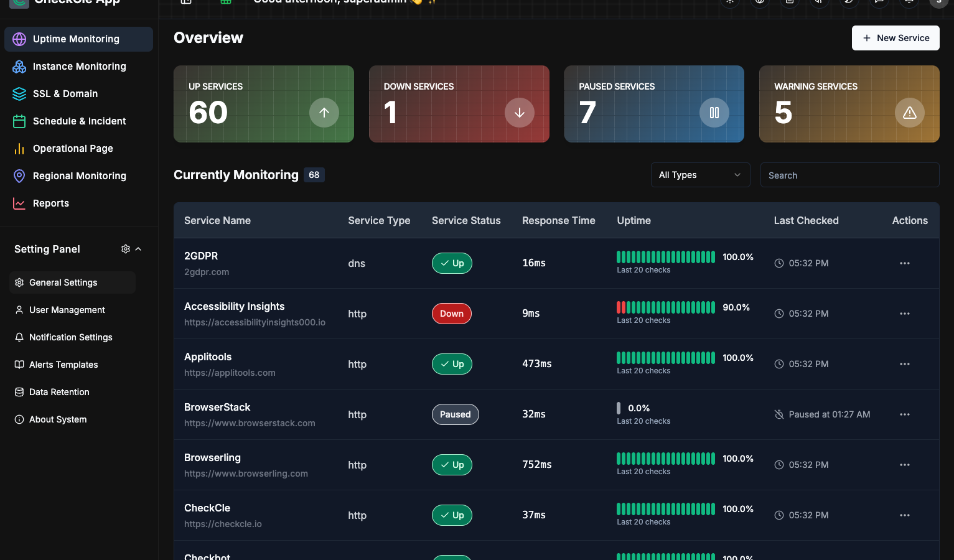Image resolution: width=954 pixels, height=560 pixels.
Task: Click the Regional Monitoring map pin icon
Action: click(x=19, y=176)
